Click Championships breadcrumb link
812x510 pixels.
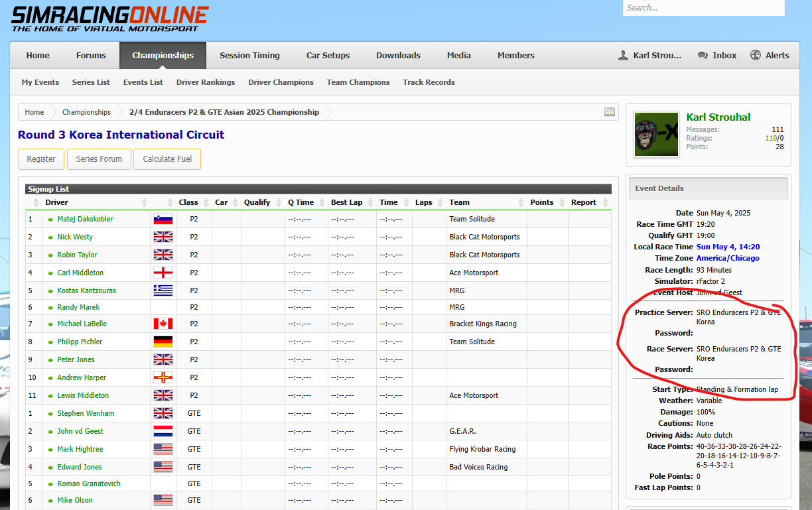(86, 112)
